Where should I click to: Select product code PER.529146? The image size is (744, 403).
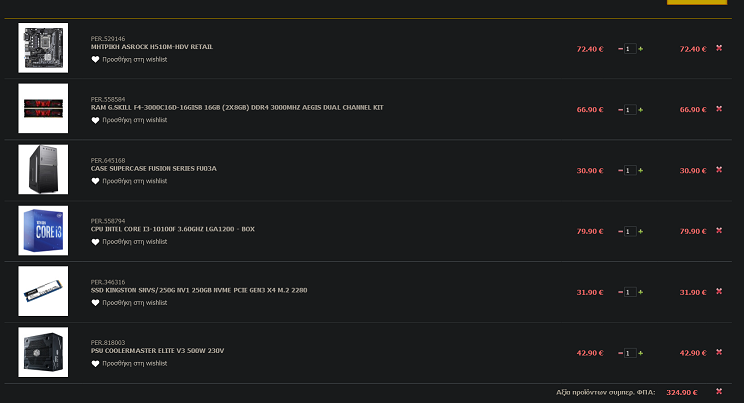pos(108,38)
